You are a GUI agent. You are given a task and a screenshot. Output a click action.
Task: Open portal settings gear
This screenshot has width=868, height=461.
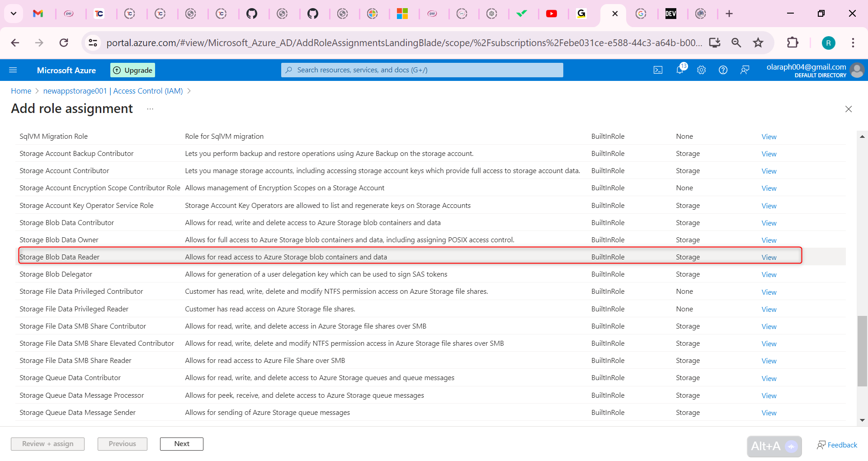coord(701,70)
